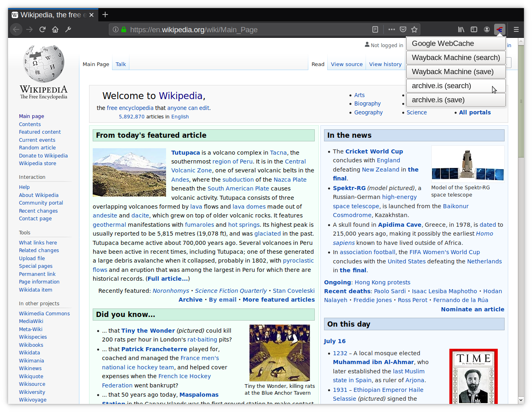This screenshot has height=412, width=532.
Task: Click Donate to Wikipedia
Action: coord(43,155)
